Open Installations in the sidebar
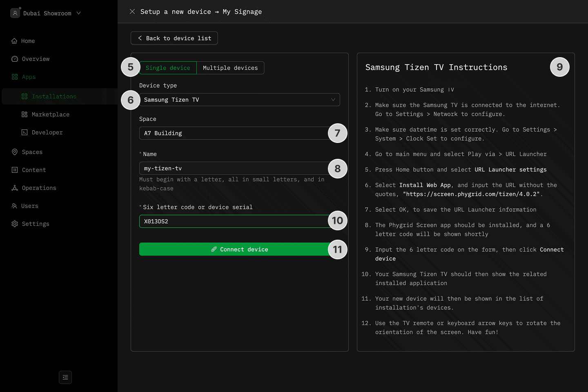Viewport: 588px width, 392px height. coord(54,96)
